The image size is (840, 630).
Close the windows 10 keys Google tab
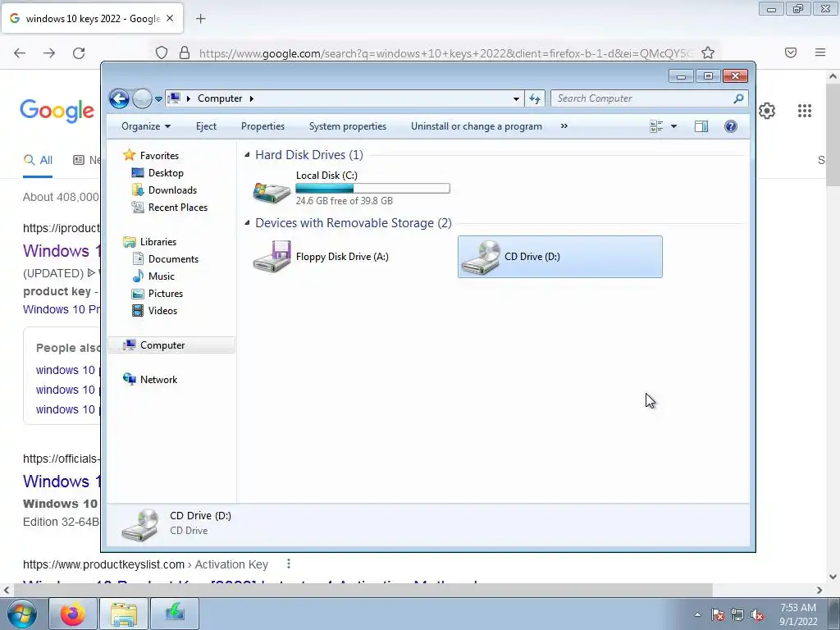(x=170, y=18)
